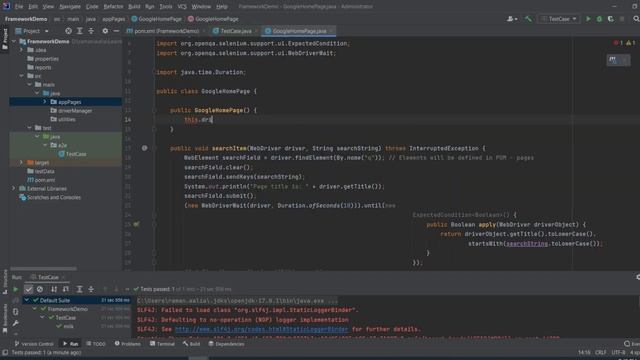This screenshot has width=640, height=360.
Task: Open the File menu
Action: pyautogui.click(x=19, y=7)
